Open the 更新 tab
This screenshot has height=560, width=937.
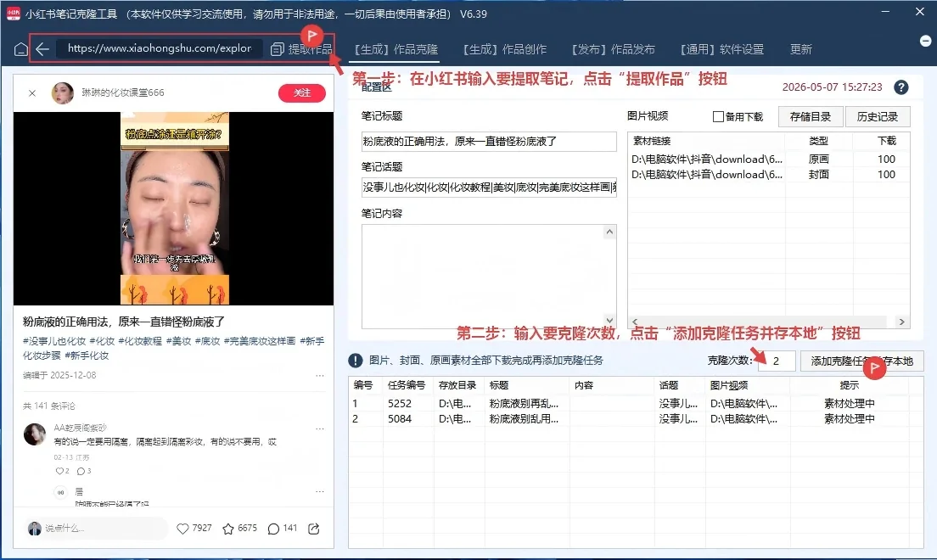click(x=800, y=49)
